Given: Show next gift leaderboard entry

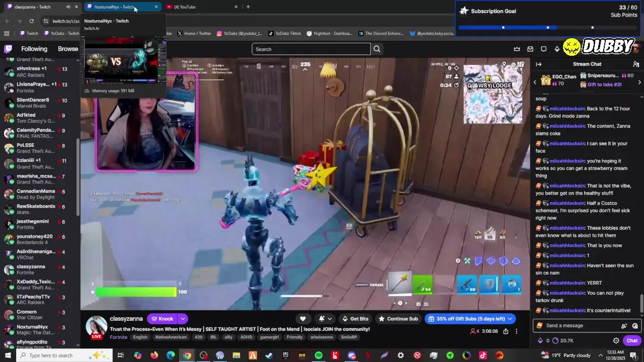Looking at the screenshot, I should [x=639, y=82].
